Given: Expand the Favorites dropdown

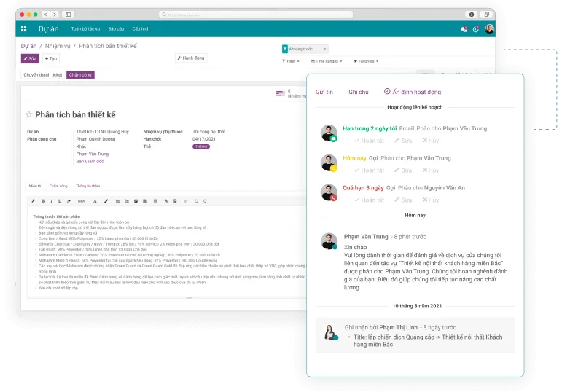Looking at the screenshot, I should tap(366, 61).
